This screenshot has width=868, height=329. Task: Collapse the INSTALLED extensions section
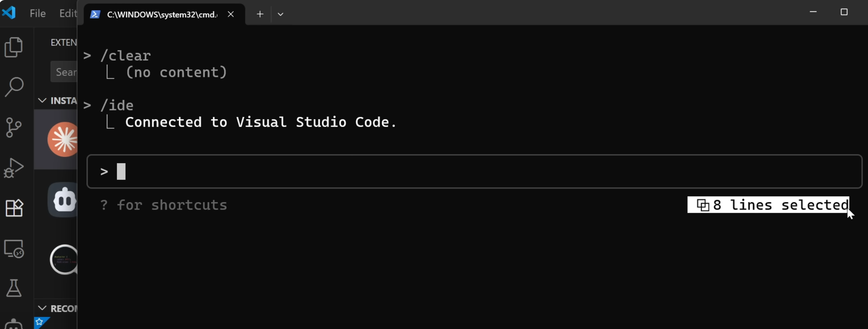[x=42, y=101]
